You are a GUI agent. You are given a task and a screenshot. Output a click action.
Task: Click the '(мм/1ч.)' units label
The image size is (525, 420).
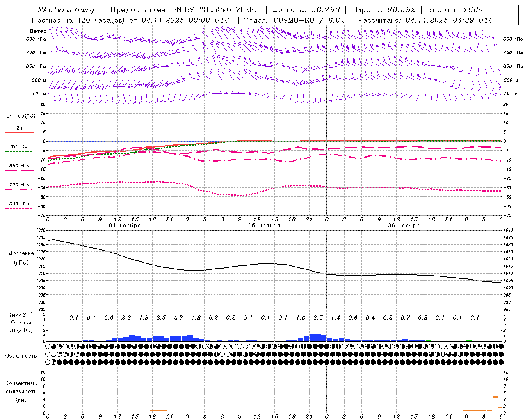pos(21,331)
